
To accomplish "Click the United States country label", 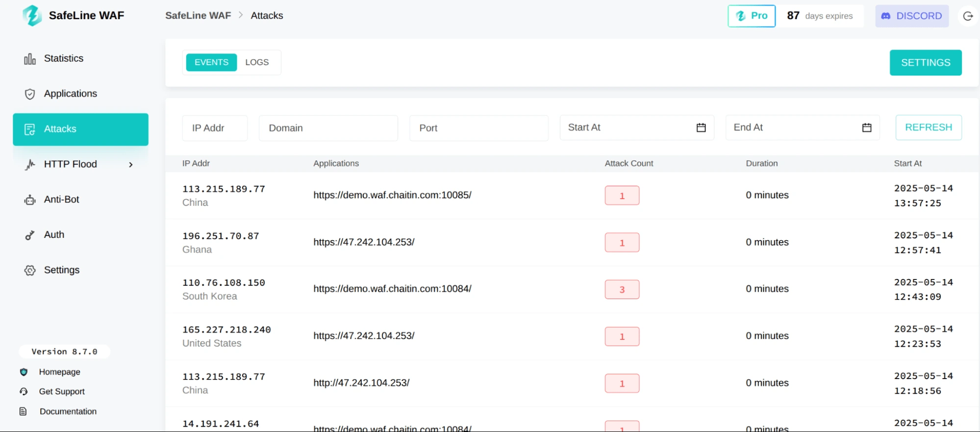I will coord(212,343).
